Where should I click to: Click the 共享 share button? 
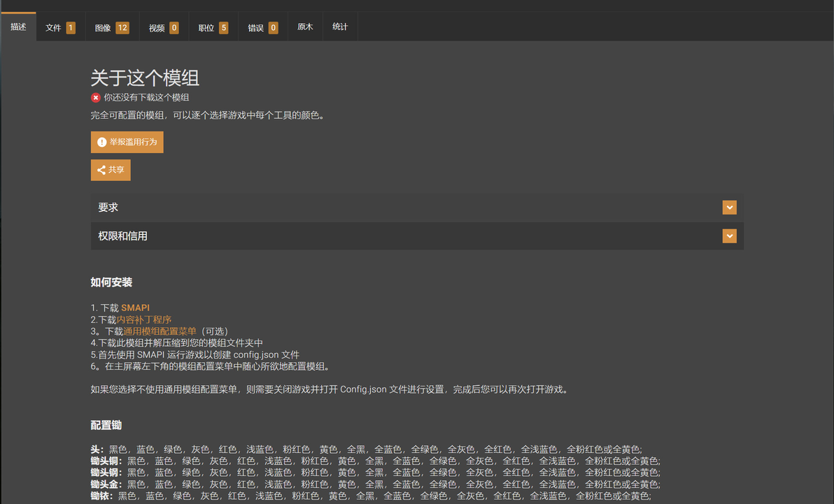coord(111,170)
